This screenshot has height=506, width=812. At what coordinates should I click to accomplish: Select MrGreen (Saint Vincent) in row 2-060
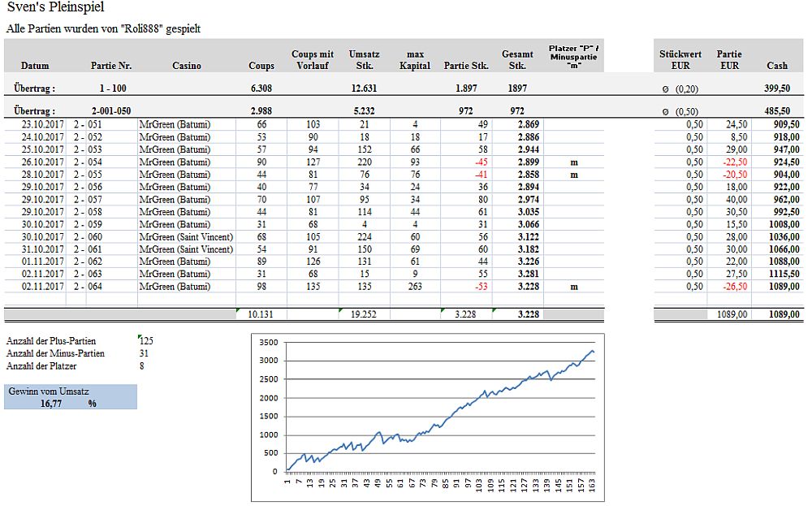(186, 237)
